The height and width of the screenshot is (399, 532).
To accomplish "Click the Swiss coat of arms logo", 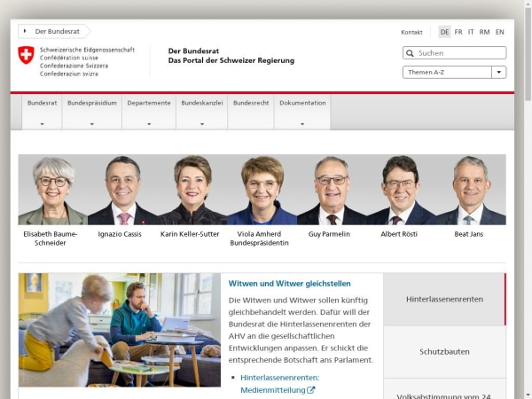I will pos(26,55).
